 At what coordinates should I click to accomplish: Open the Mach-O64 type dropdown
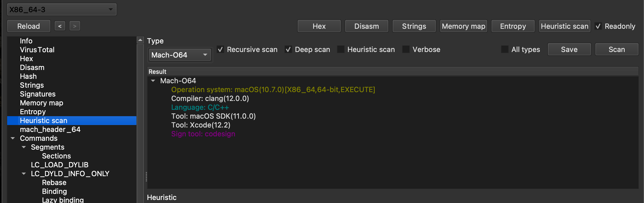[x=180, y=55]
